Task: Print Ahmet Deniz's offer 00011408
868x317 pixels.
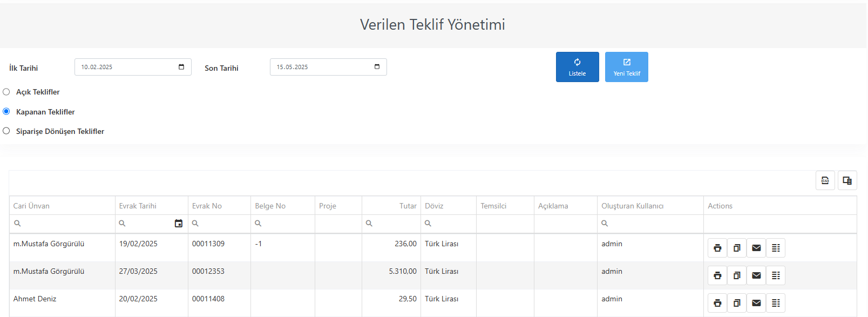Action: click(x=717, y=303)
